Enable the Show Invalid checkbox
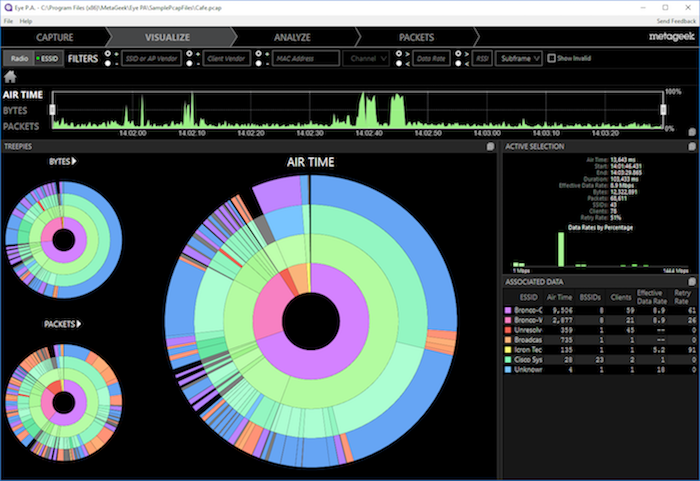The height and width of the screenshot is (481, 700). [x=552, y=58]
